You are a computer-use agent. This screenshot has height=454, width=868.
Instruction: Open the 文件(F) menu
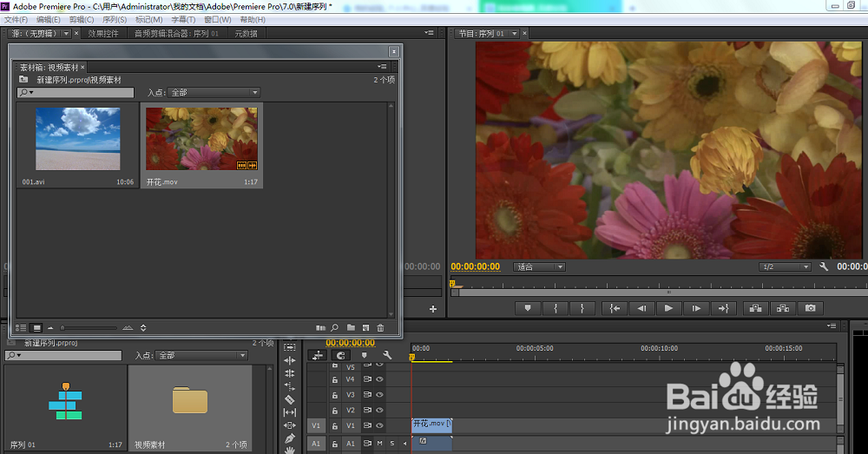click(x=16, y=19)
